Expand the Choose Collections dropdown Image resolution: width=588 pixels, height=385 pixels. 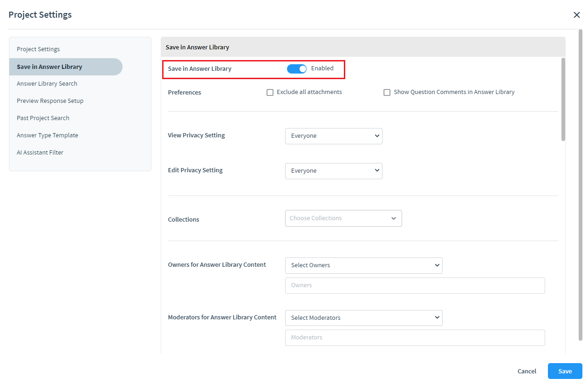pos(343,218)
